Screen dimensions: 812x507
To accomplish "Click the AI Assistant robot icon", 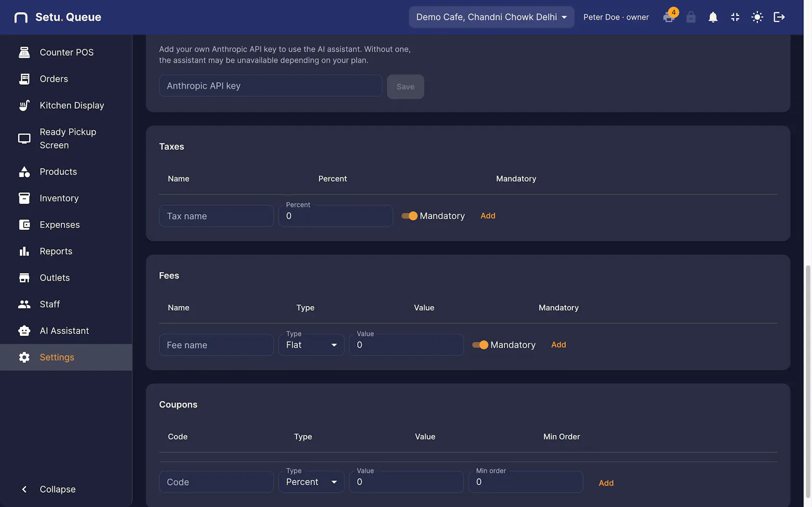I will [x=24, y=330].
